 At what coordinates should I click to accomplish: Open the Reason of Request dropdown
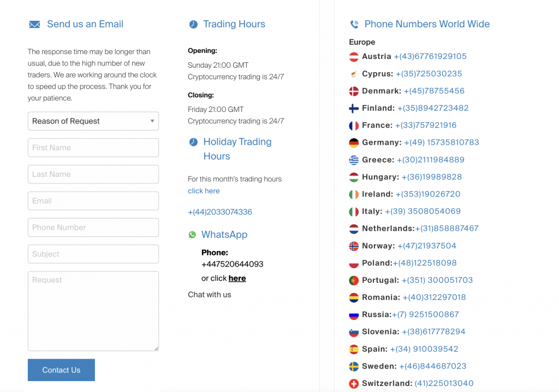coord(93,121)
